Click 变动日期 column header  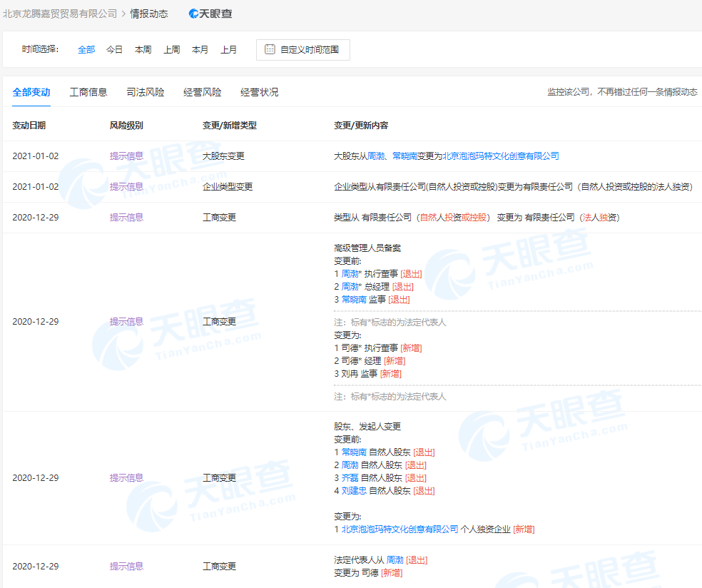[29, 126]
